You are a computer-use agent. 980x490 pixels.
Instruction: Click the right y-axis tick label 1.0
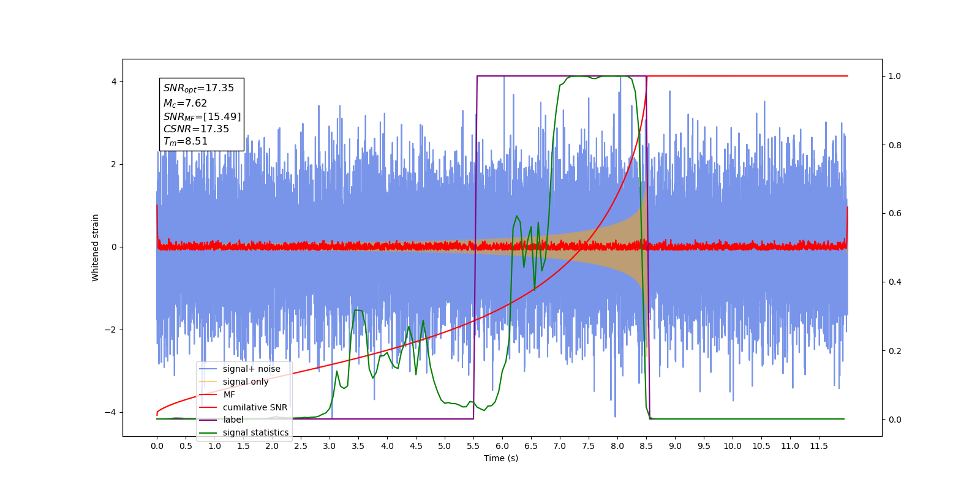tap(895, 76)
